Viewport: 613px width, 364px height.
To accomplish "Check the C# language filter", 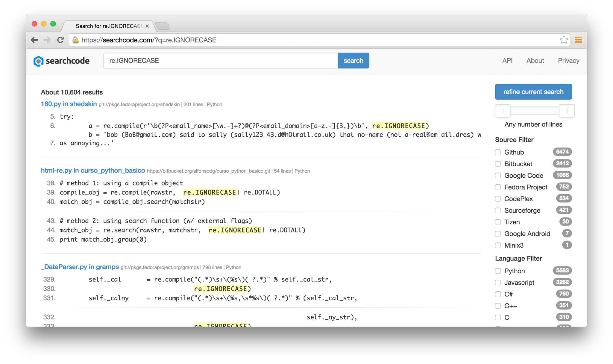I will [498, 294].
